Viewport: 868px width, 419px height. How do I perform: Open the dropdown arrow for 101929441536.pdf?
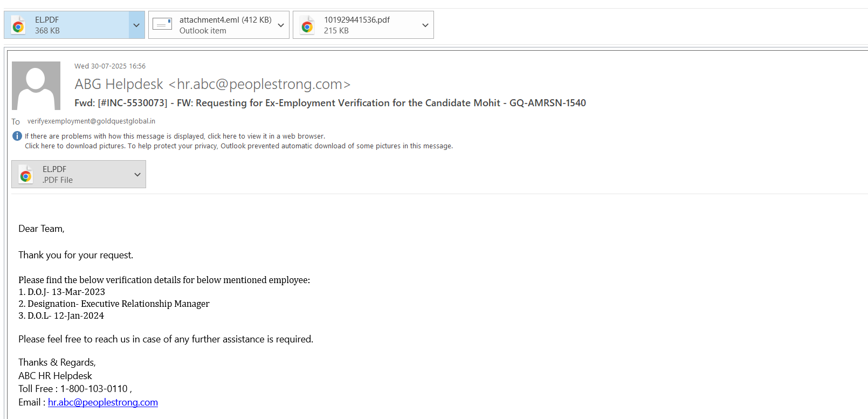(x=425, y=25)
